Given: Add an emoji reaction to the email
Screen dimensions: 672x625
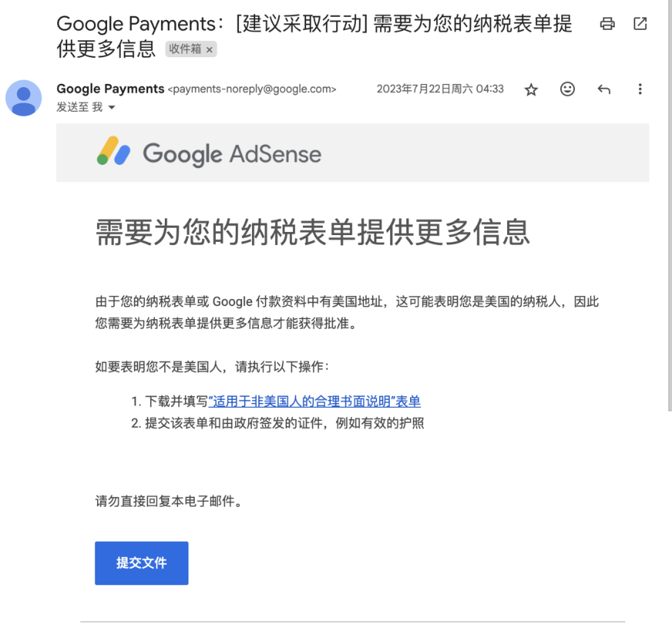Looking at the screenshot, I should [567, 89].
